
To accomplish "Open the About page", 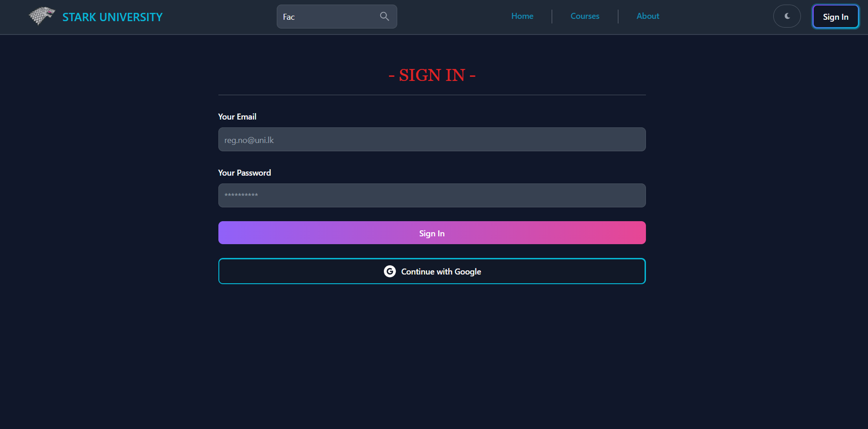I will (x=647, y=16).
